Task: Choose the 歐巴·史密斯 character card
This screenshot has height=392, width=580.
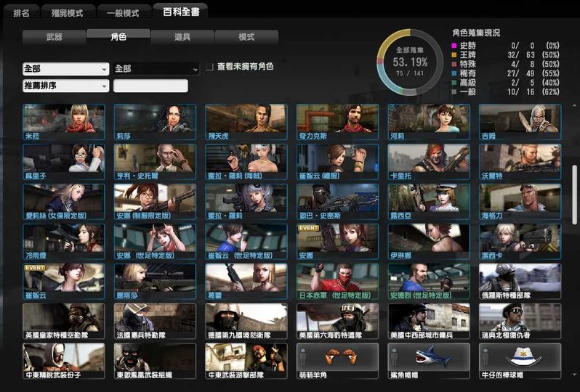Action: tap(338, 202)
